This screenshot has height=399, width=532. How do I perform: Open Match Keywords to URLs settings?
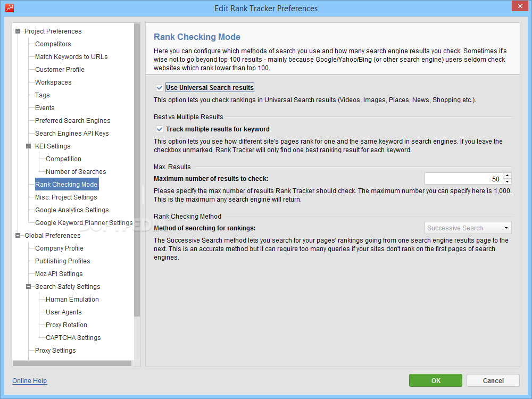pos(71,57)
